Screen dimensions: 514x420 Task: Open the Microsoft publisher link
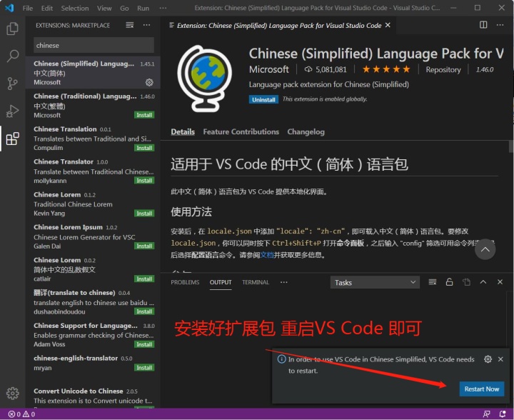tap(269, 69)
